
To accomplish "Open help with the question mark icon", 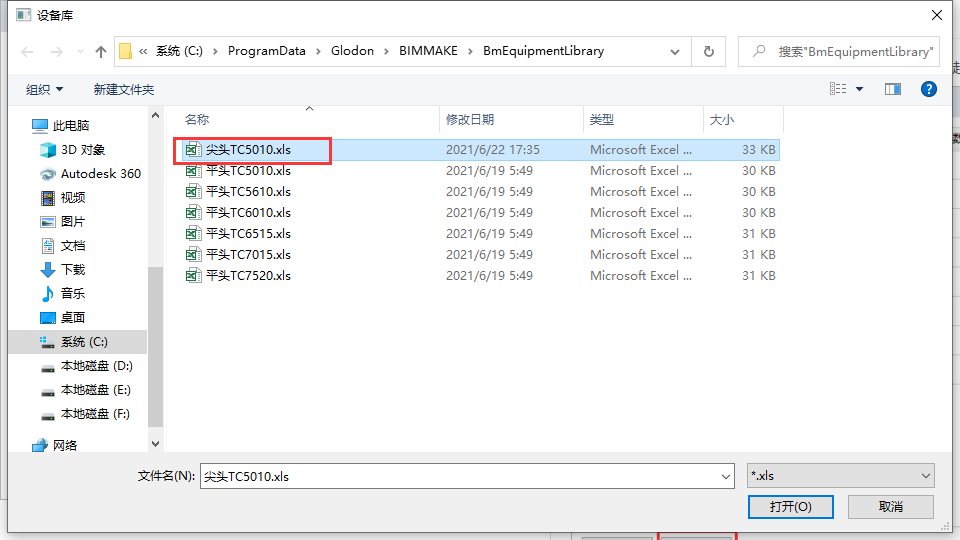I will [x=928, y=89].
